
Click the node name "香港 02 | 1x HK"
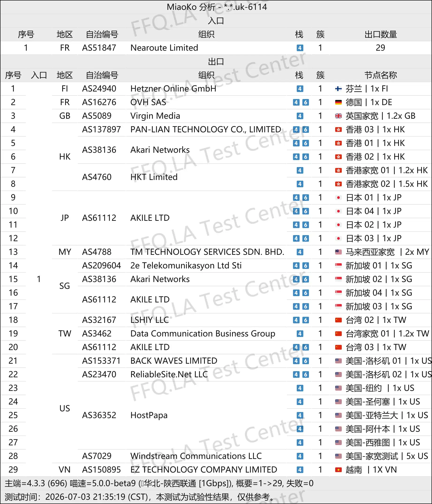click(375, 157)
